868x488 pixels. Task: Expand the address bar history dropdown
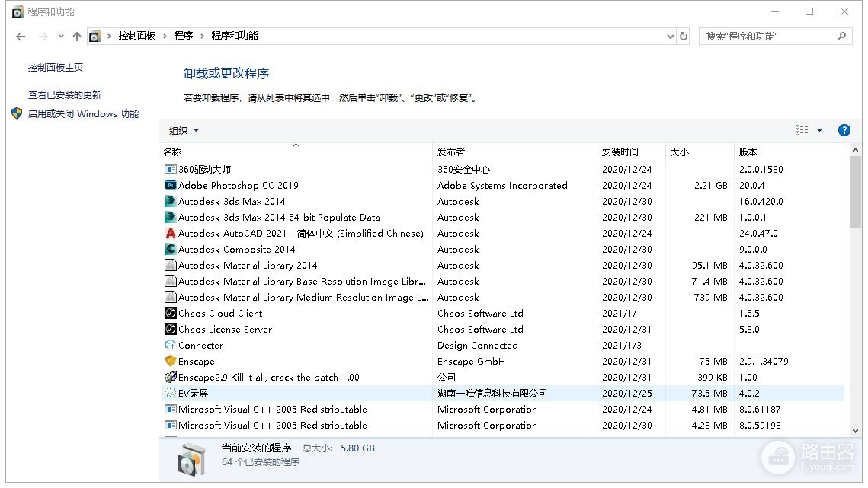(x=671, y=37)
